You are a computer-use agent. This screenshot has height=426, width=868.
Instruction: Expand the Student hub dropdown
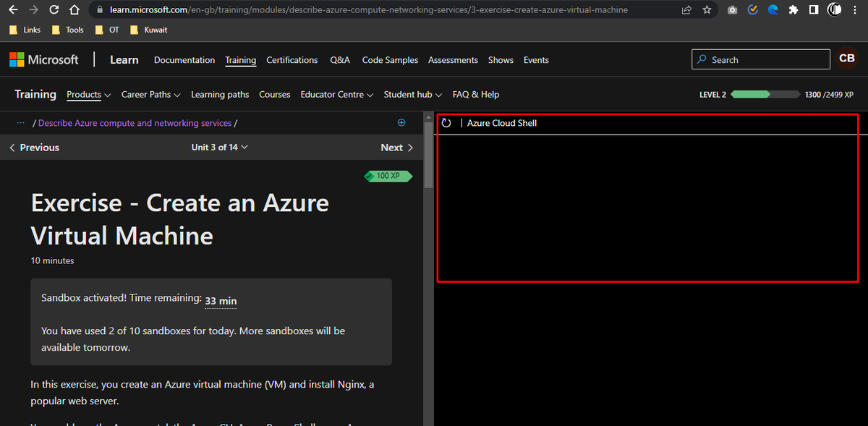click(x=412, y=95)
